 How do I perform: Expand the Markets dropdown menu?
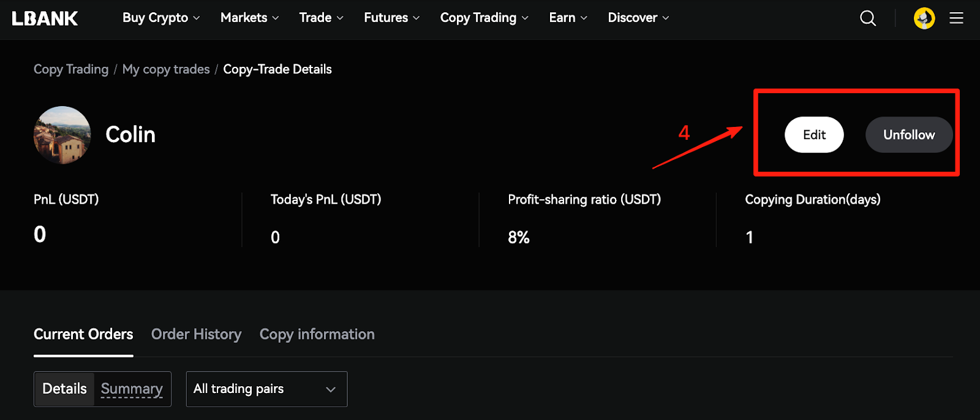(x=249, y=18)
